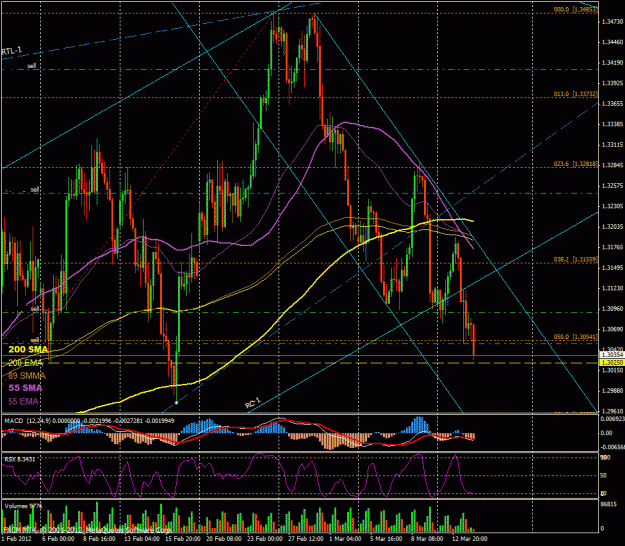
Task: Click the sell label just below RTL-1
Action: (x=32, y=65)
